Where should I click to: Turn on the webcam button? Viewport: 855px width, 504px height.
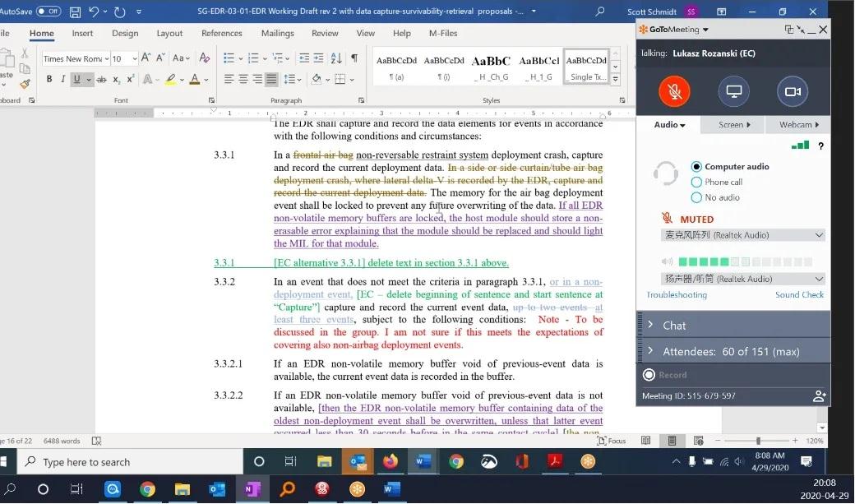(x=793, y=91)
